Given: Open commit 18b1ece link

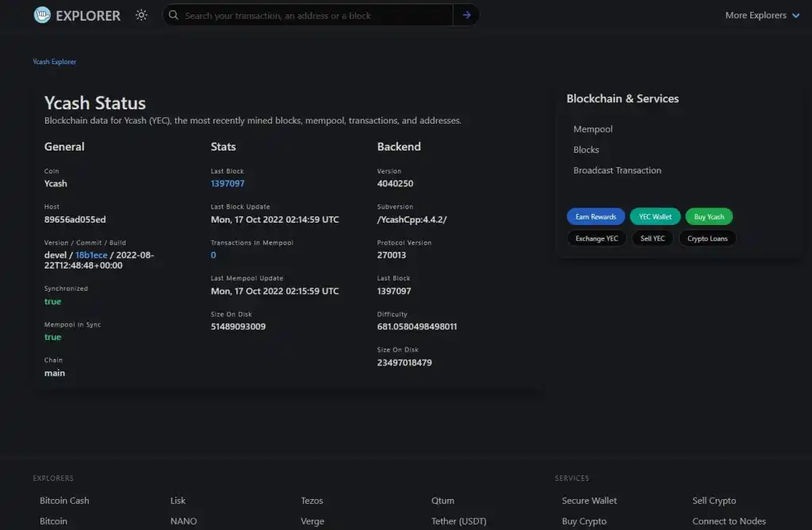Looking at the screenshot, I should point(91,255).
